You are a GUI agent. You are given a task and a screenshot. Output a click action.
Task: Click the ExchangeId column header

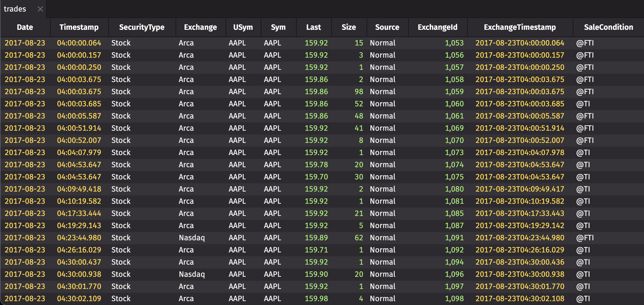pos(437,27)
